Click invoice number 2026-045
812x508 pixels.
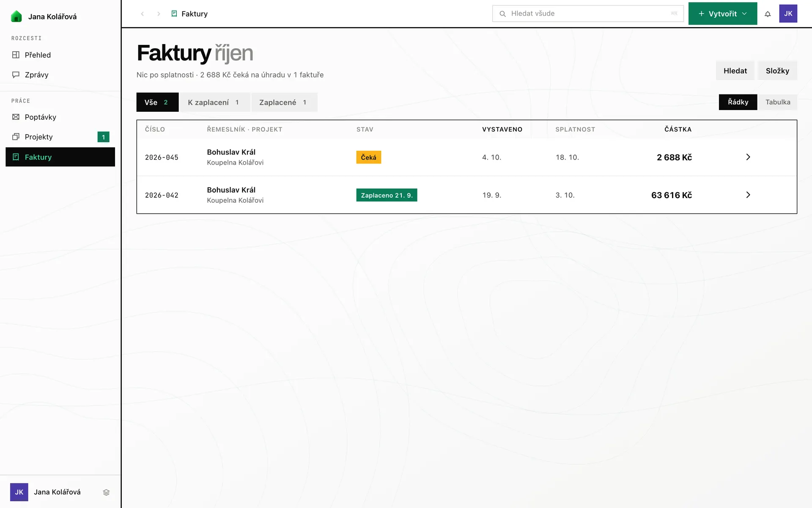tap(162, 157)
